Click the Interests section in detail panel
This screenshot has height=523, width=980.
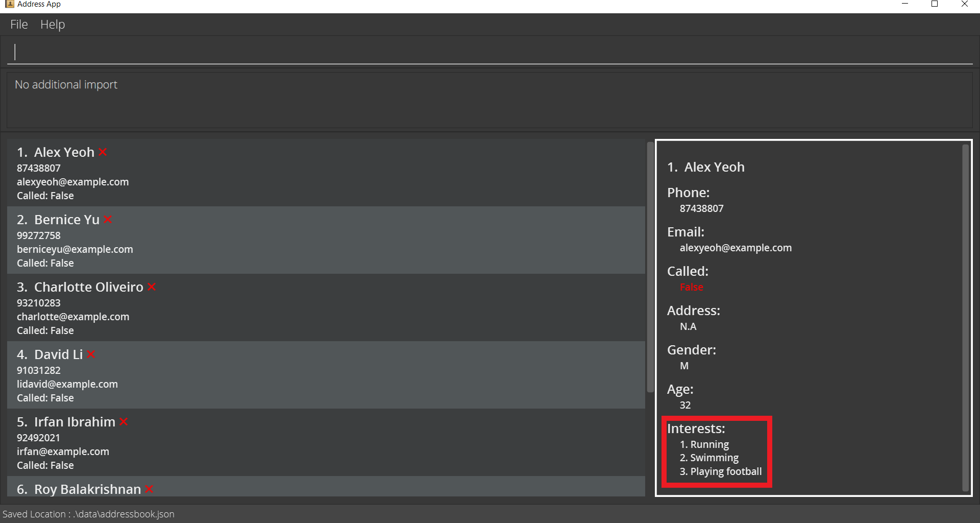717,451
